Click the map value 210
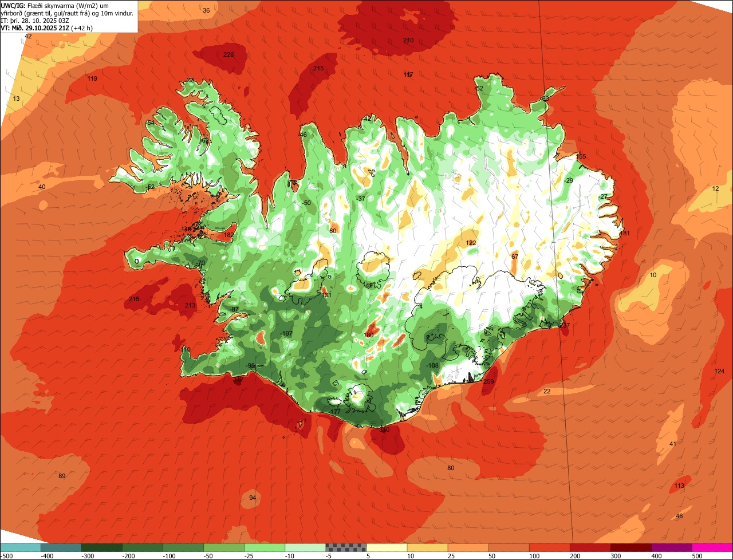The width and height of the screenshot is (733, 560). [x=408, y=40]
